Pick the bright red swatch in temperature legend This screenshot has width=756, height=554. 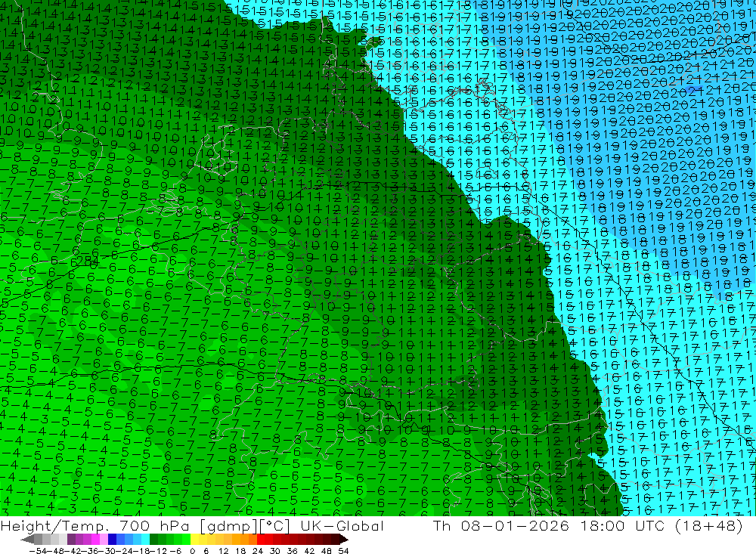click(x=260, y=540)
